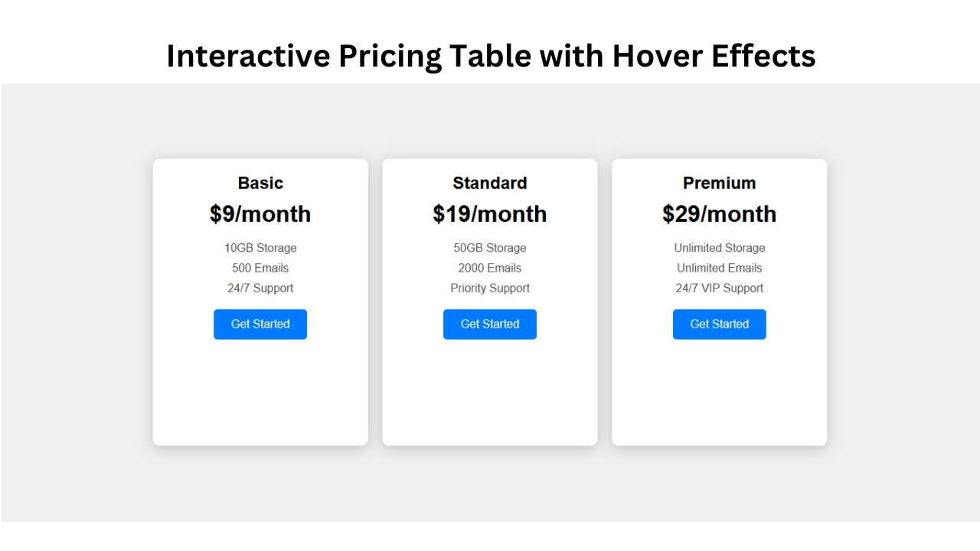Choose Get Started under the Premium plan
The height and width of the screenshot is (551, 980).
pyautogui.click(x=720, y=324)
